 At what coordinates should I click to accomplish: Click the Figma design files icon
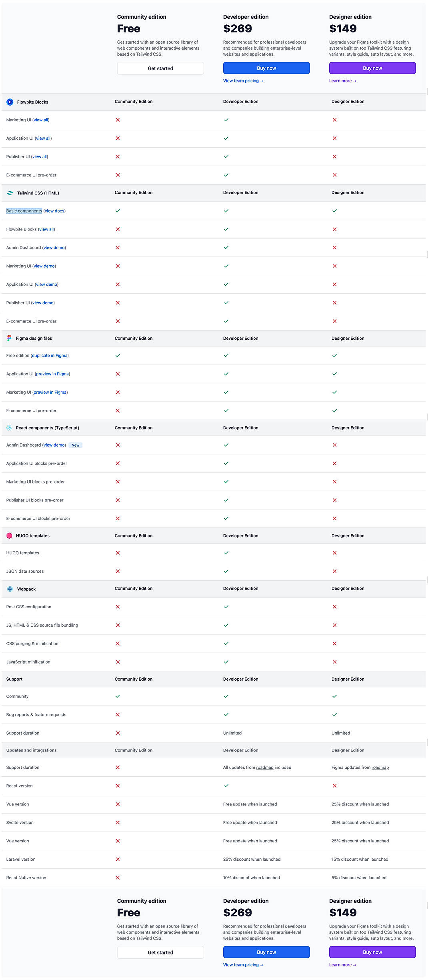click(x=9, y=338)
